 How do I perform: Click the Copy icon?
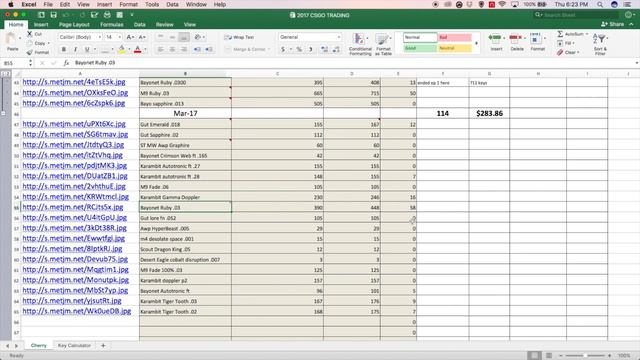tap(30, 43)
